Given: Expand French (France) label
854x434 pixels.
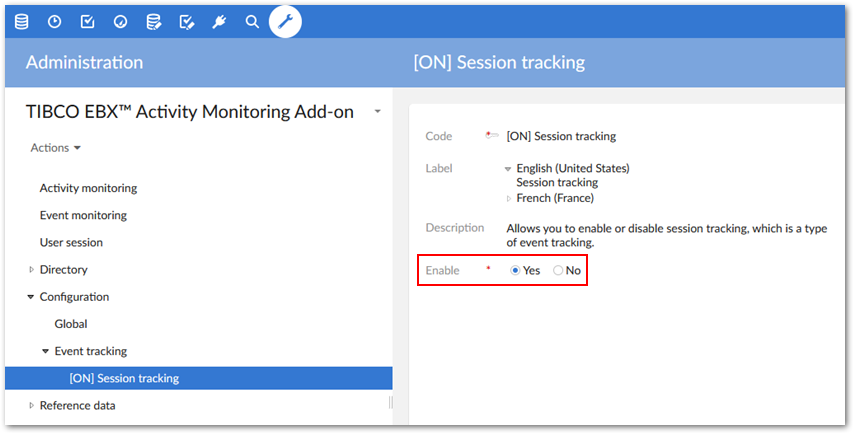Looking at the screenshot, I should pyautogui.click(x=509, y=199).
